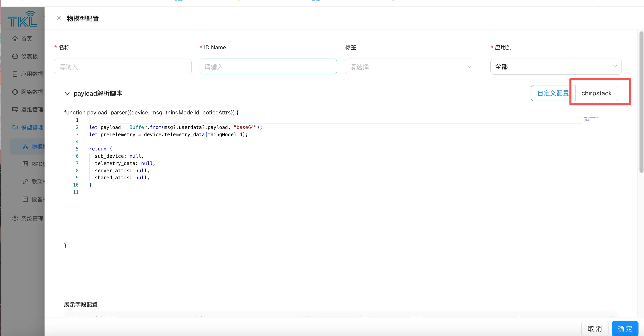Select the chirpstack radio option
644x336 pixels.
[x=596, y=93]
